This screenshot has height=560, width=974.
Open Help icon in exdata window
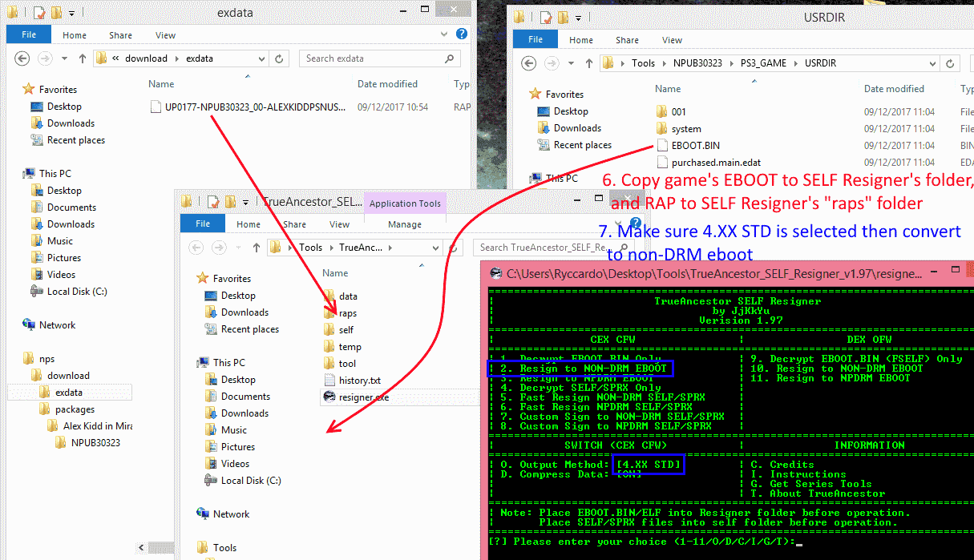coord(462,34)
